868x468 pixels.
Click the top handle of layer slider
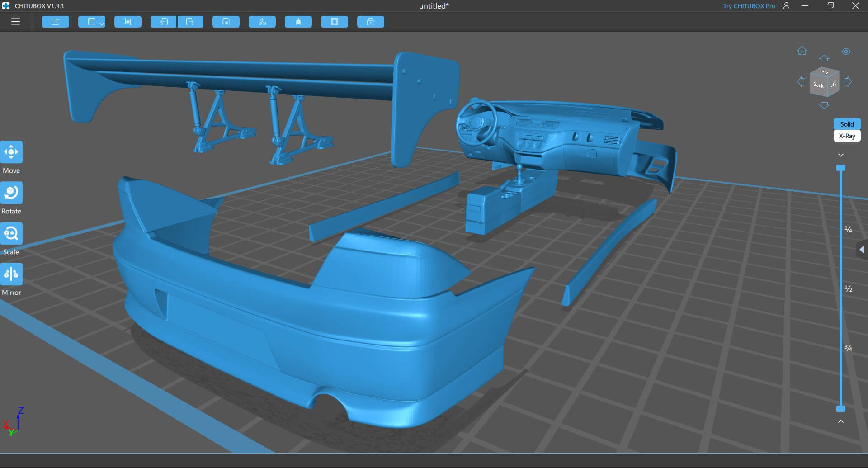841,168
